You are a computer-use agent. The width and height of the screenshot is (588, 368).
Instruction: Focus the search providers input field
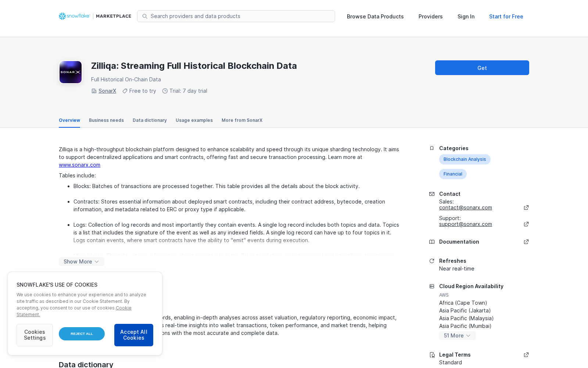click(x=236, y=16)
